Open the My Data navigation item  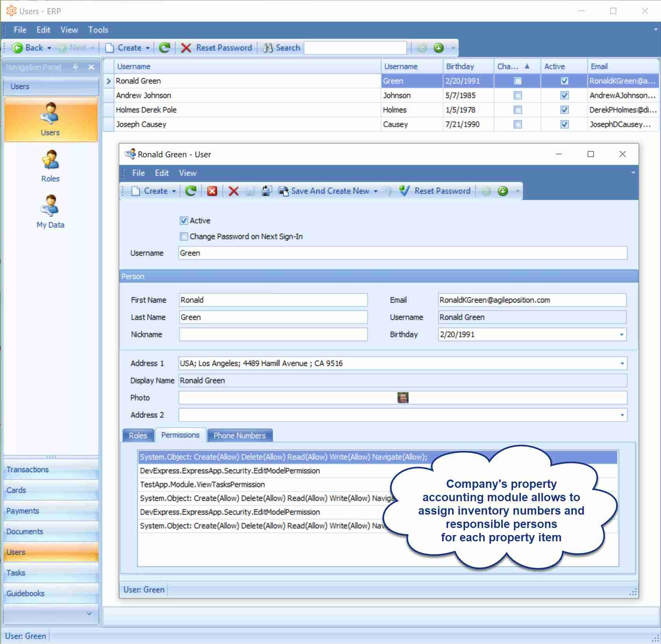point(50,212)
